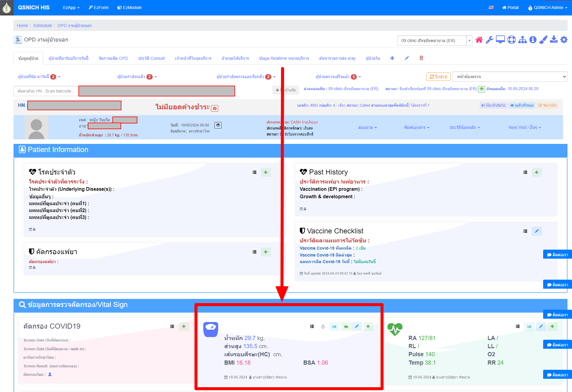This screenshot has height=392, width=572.
Task: Click the download icon in the top toolbar
Action: tap(554, 40)
